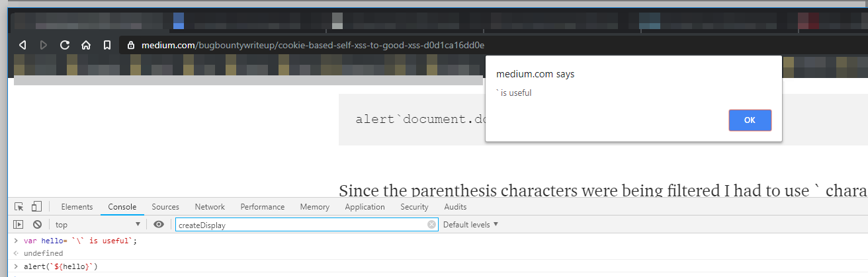The height and width of the screenshot is (277, 868).
Task: View site info via padlock icon
Action: 130,45
